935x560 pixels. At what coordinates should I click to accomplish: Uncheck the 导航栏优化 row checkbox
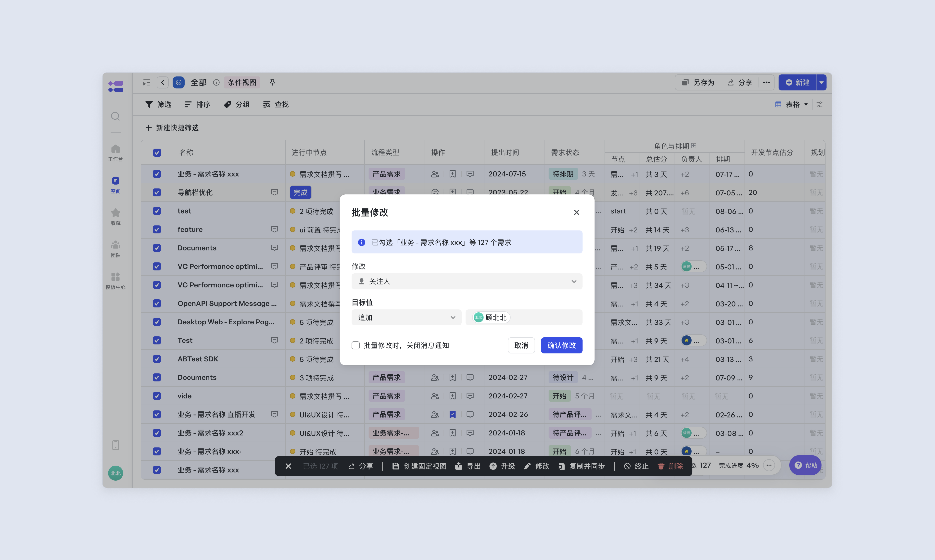(157, 192)
